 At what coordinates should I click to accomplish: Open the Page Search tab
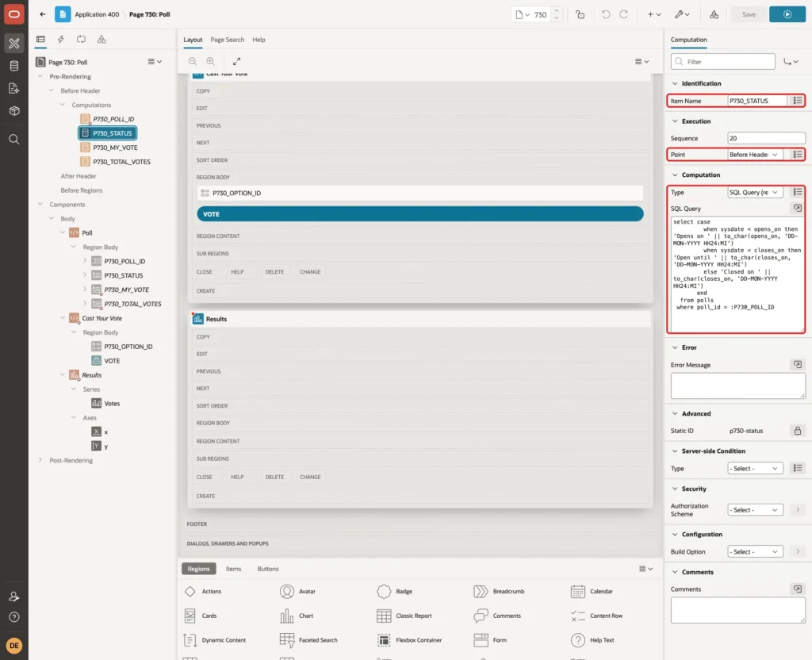point(227,40)
